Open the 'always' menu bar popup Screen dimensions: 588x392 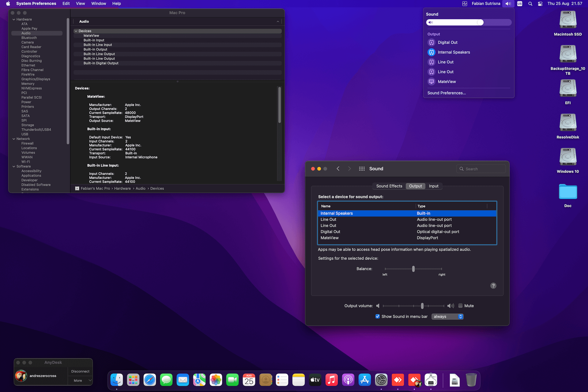click(x=447, y=316)
